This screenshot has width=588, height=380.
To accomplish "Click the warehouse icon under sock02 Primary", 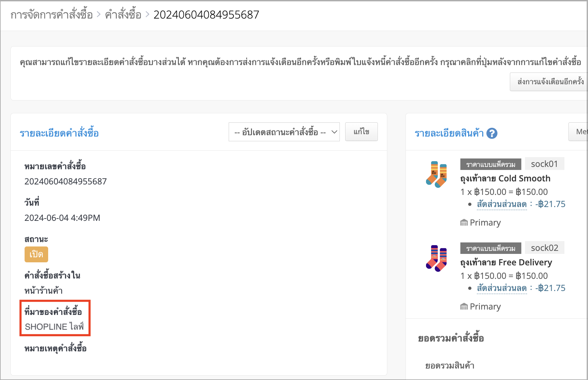I will [464, 306].
